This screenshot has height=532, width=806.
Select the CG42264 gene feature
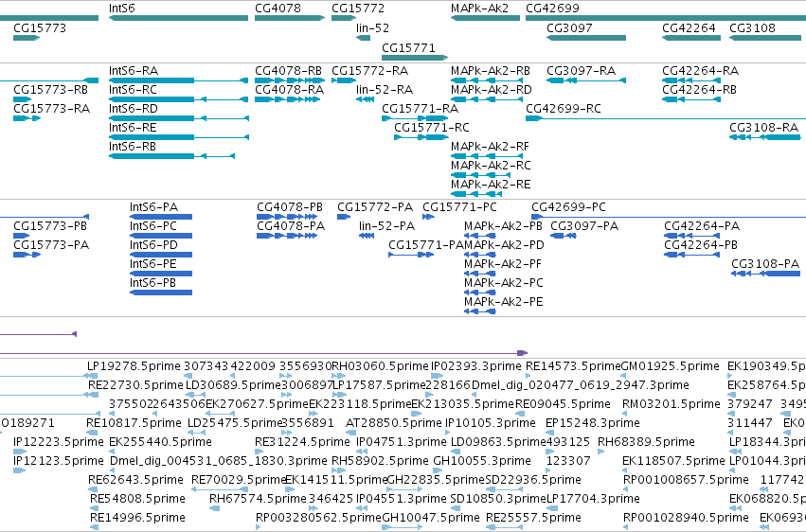[x=690, y=38]
